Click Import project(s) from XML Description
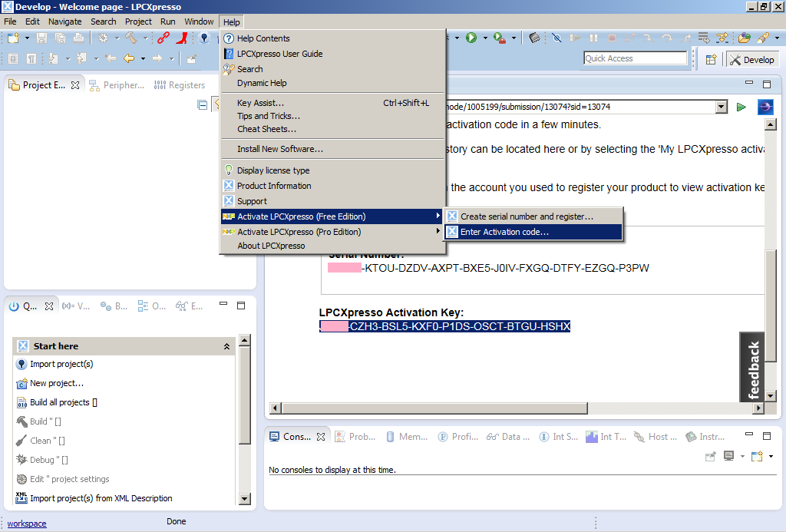 [101, 498]
